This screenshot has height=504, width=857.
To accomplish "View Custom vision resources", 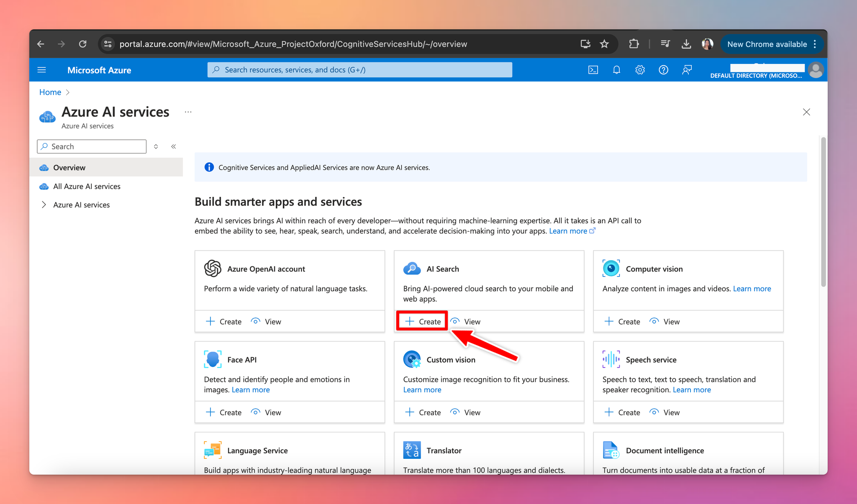I will (466, 412).
